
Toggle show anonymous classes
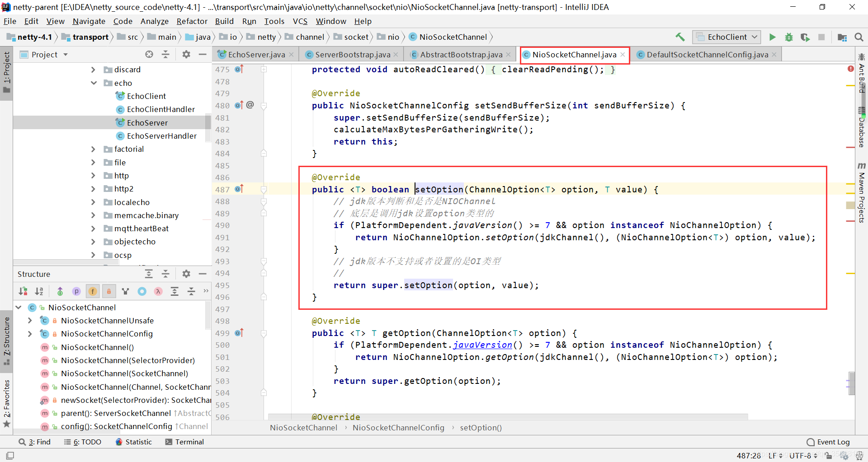(x=142, y=291)
